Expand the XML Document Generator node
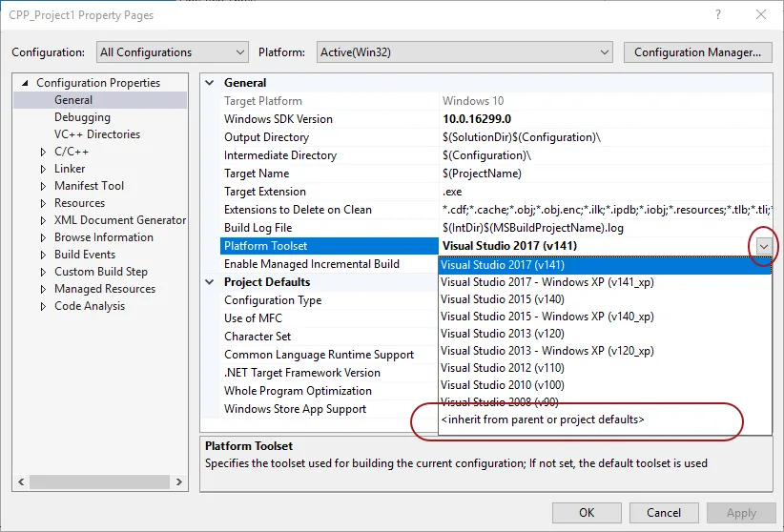784x532 pixels. tap(44, 220)
